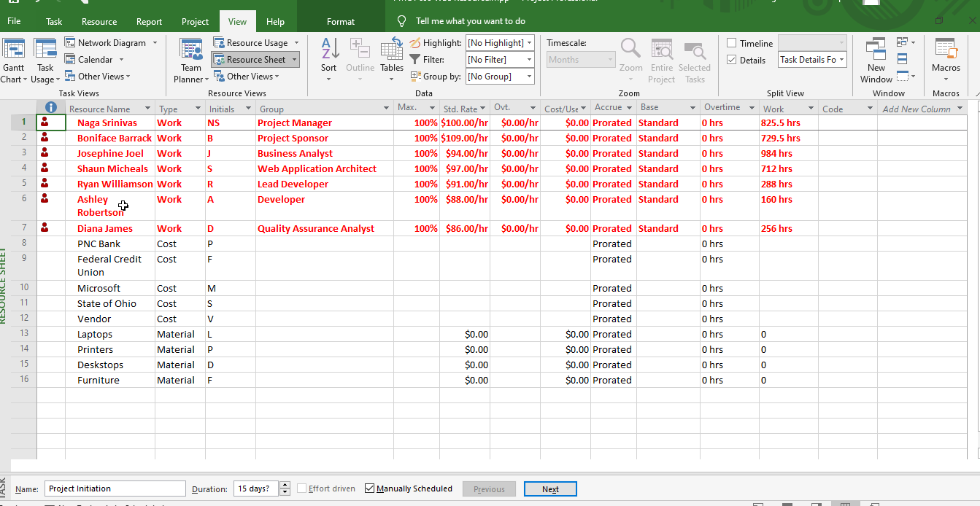Switch to Resource Usage view

[x=256, y=43]
